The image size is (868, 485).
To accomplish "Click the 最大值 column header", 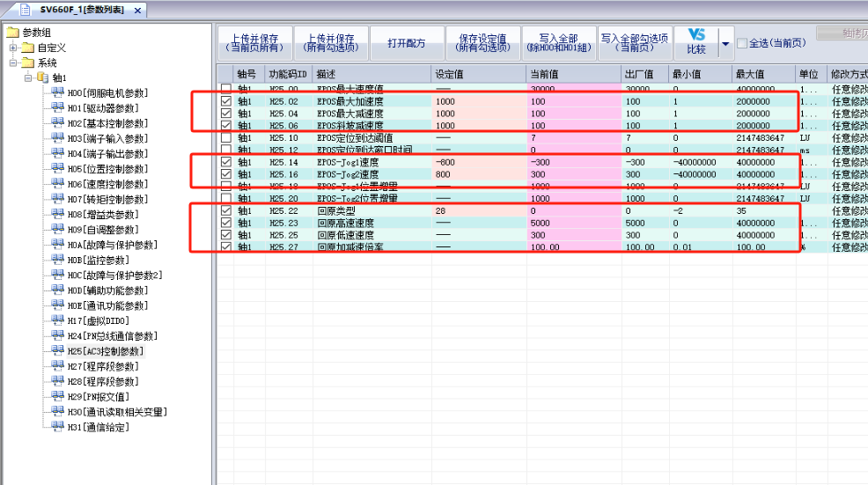I will pos(764,74).
